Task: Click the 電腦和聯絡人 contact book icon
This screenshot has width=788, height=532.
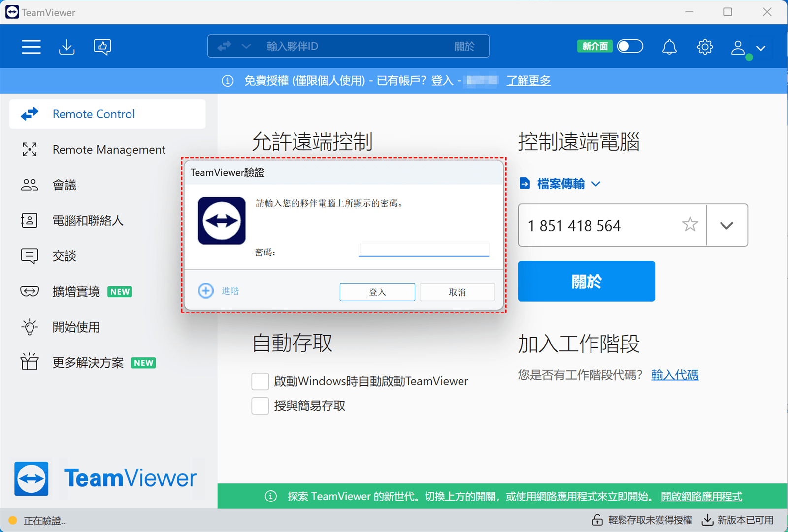Action: click(x=29, y=220)
